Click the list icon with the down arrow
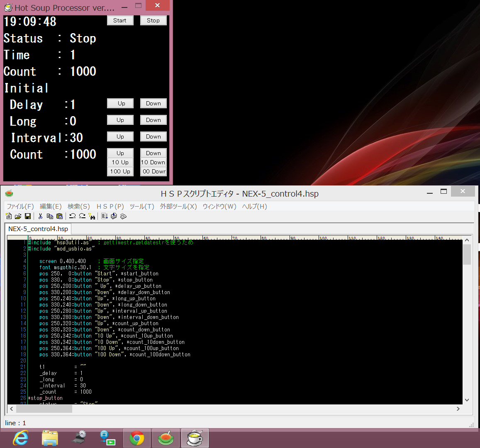The height and width of the screenshot is (448, 480). 104,216
